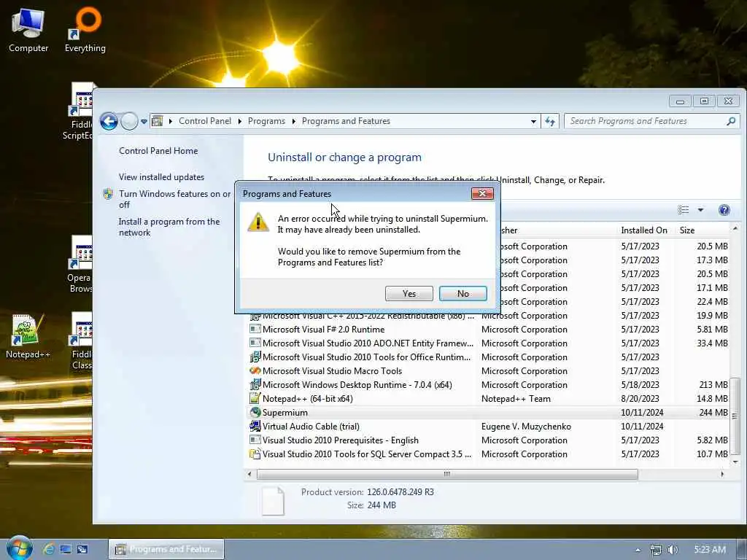The image size is (747, 560).
Task: Expand the view options dropdown arrow
Action: click(700, 209)
